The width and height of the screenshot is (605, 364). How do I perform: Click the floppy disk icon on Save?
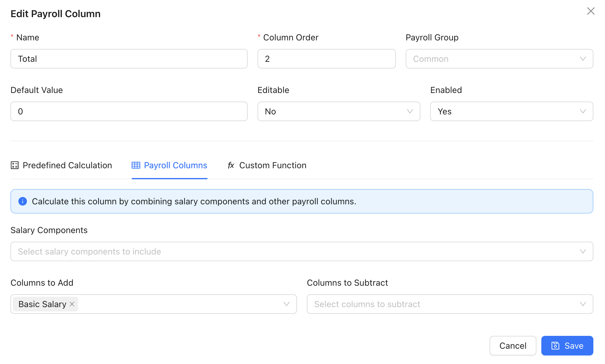[x=555, y=346]
